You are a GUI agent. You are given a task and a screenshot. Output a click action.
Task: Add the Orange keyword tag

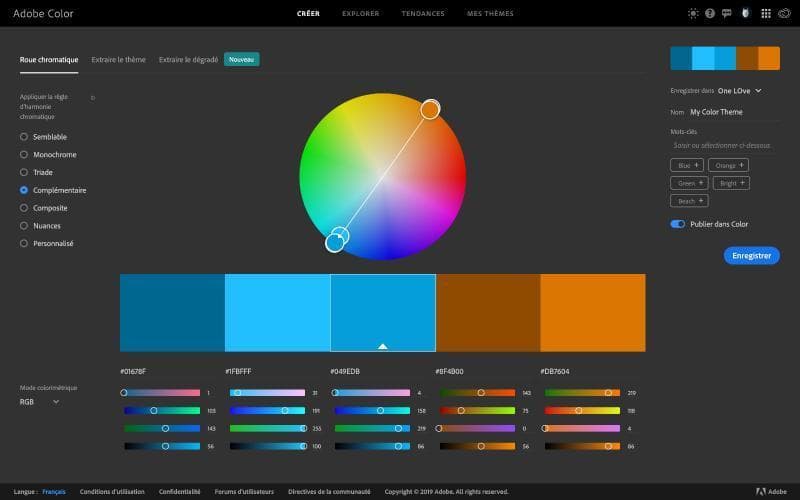click(729, 165)
